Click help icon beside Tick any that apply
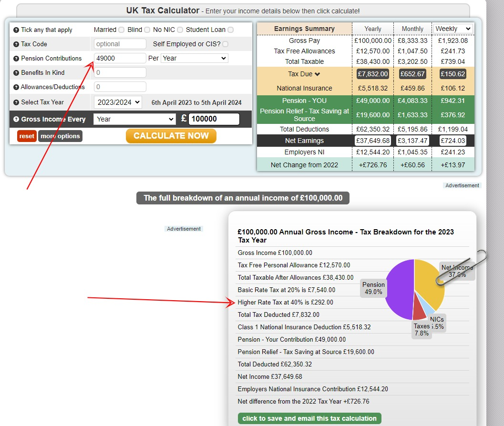The image size is (504, 426). click(16, 30)
